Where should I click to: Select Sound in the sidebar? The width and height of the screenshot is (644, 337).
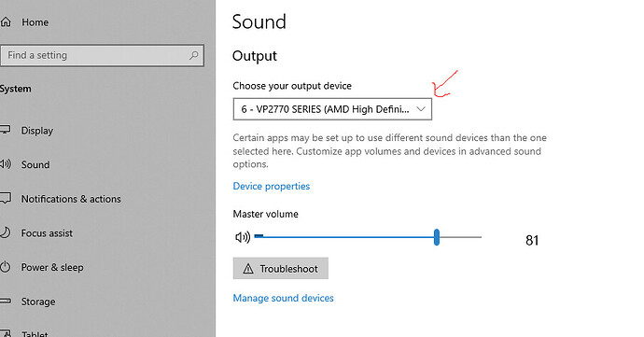click(35, 165)
